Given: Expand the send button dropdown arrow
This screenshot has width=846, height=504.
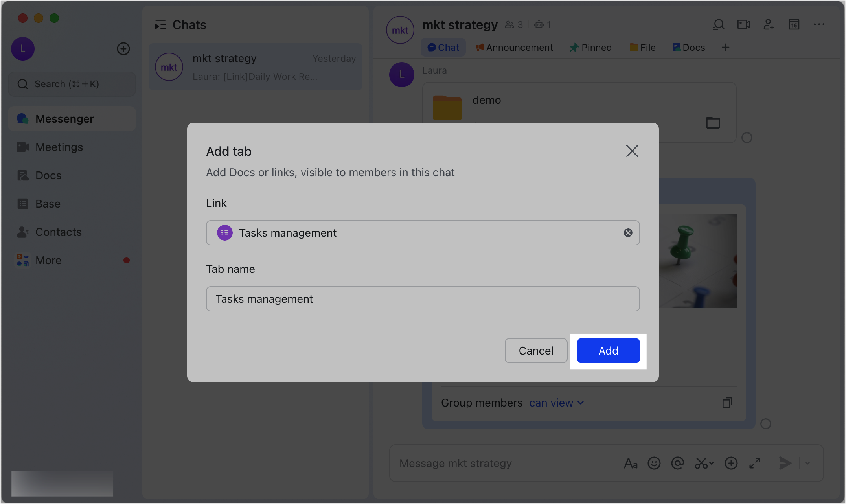Looking at the screenshot, I should tap(807, 463).
